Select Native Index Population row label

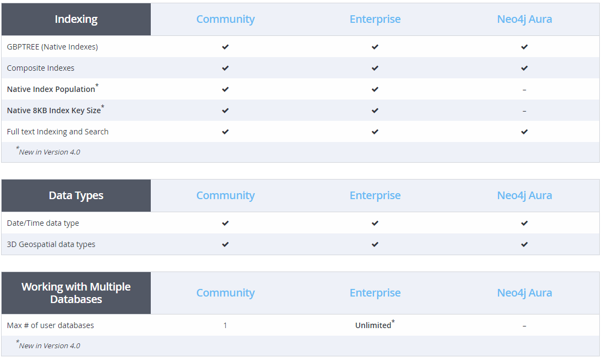(x=53, y=89)
